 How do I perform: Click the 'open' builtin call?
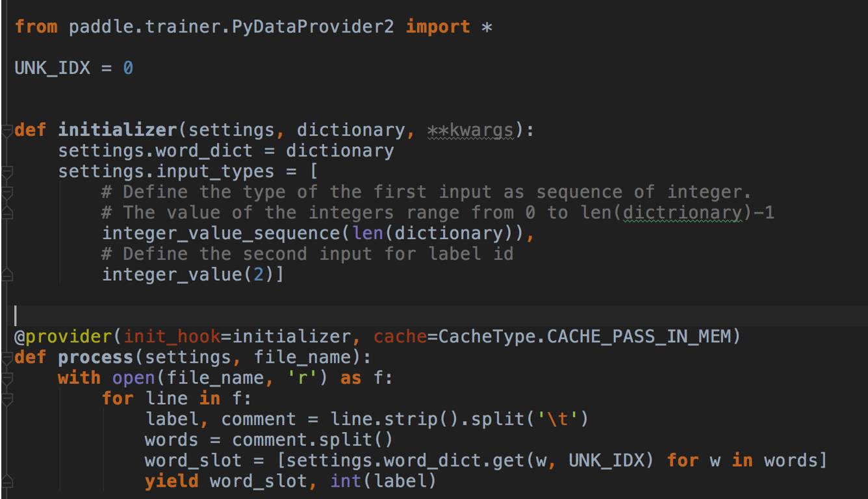(x=134, y=378)
